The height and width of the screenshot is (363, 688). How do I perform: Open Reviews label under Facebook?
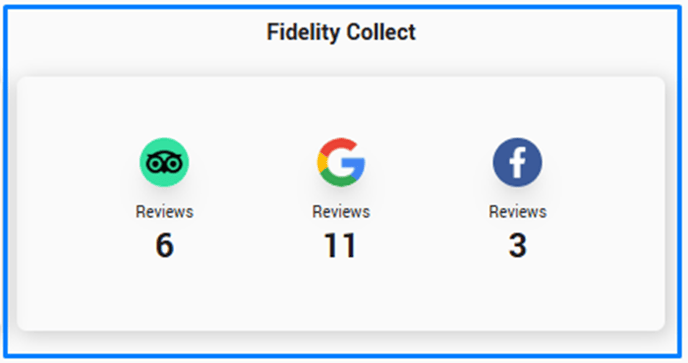(518, 212)
